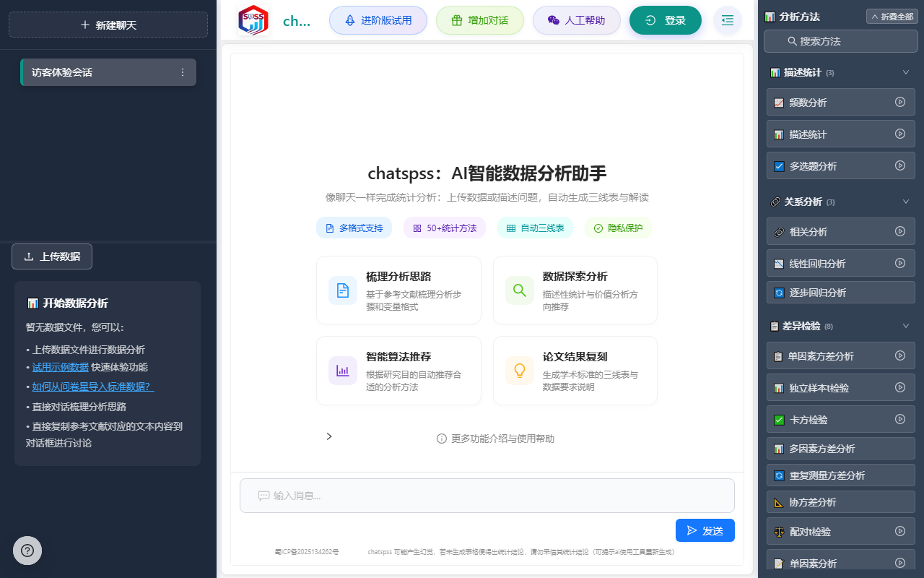Send message with 发送 button
The width and height of the screenshot is (924, 578).
click(705, 530)
